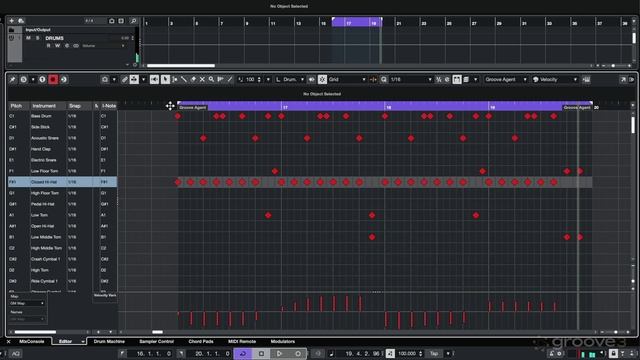Select the Acoustic Snare instrument row

click(x=62, y=138)
